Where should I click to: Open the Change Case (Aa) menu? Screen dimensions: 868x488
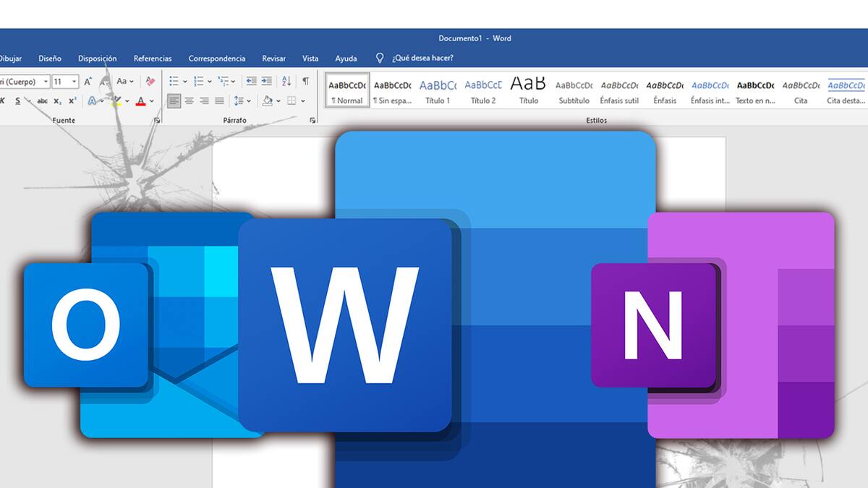tap(124, 82)
